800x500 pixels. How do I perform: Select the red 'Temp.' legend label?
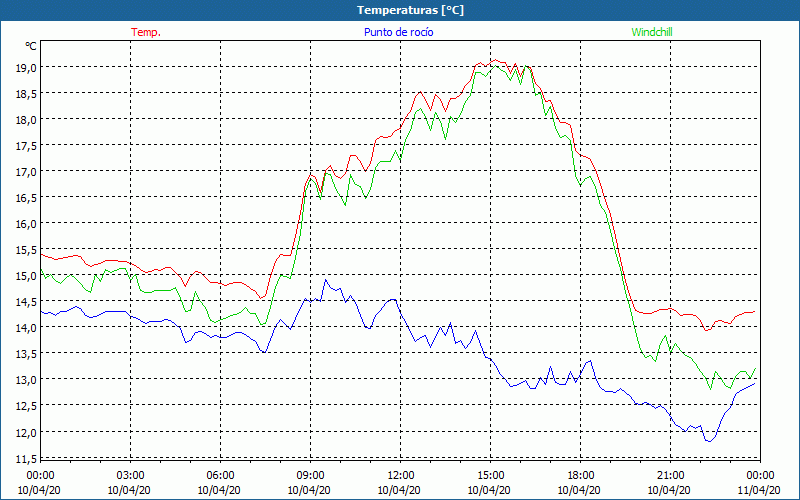(146, 32)
